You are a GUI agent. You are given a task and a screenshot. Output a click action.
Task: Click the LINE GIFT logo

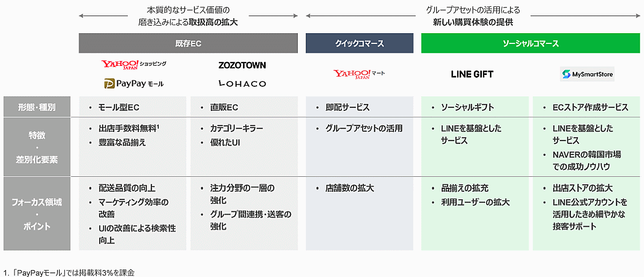472,74
